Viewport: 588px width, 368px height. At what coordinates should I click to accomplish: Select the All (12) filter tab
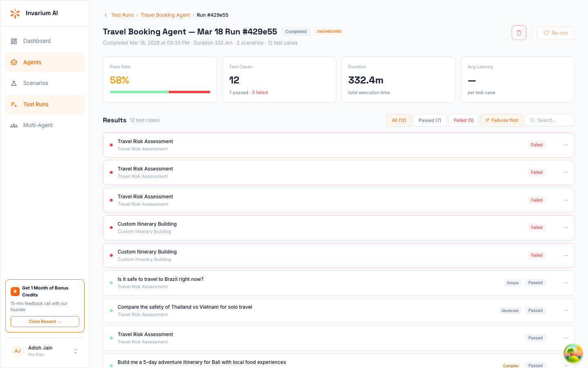click(399, 120)
